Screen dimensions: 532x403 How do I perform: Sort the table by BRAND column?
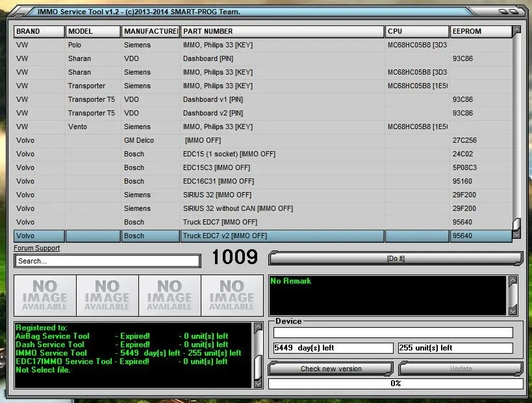pyautogui.click(x=39, y=31)
